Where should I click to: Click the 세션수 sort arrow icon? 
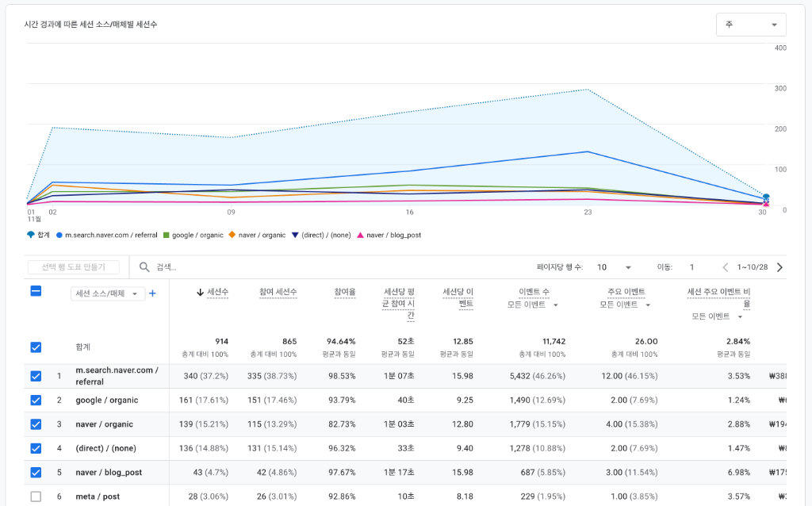click(x=200, y=293)
